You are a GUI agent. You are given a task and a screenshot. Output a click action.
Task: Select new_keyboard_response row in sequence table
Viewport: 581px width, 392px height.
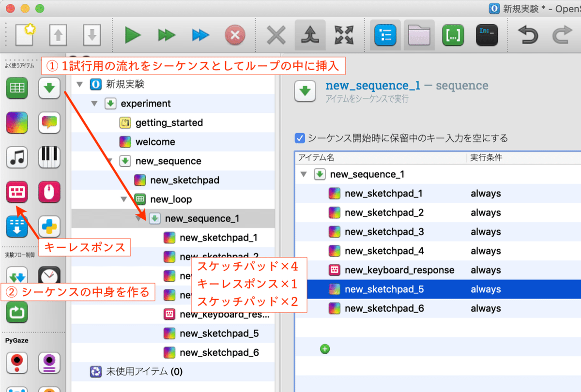[438, 270]
